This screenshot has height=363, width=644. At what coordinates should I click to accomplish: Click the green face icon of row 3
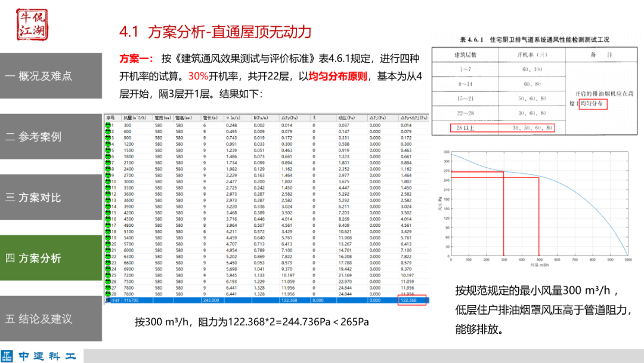pos(108,138)
